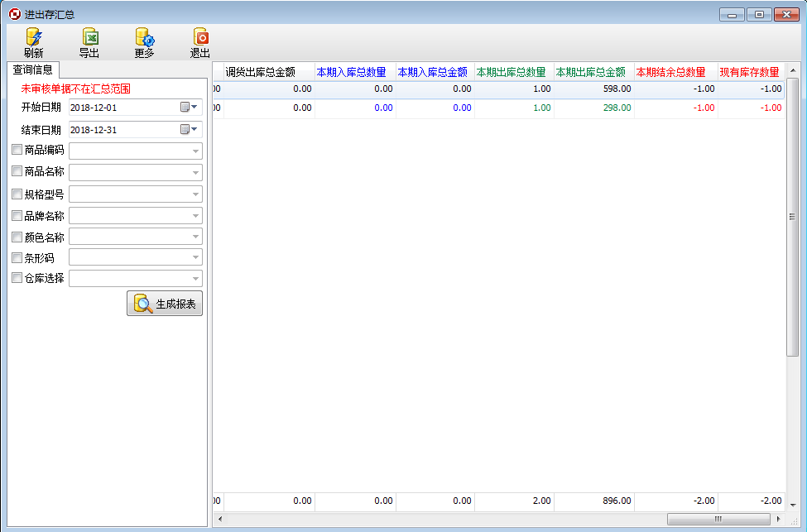Click the total 本期出库总数量 cell 2.00
807x532 pixels.
point(514,501)
